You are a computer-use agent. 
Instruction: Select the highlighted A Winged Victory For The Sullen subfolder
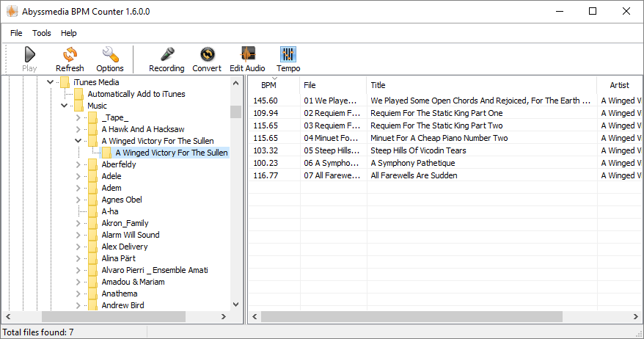click(171, 153)
